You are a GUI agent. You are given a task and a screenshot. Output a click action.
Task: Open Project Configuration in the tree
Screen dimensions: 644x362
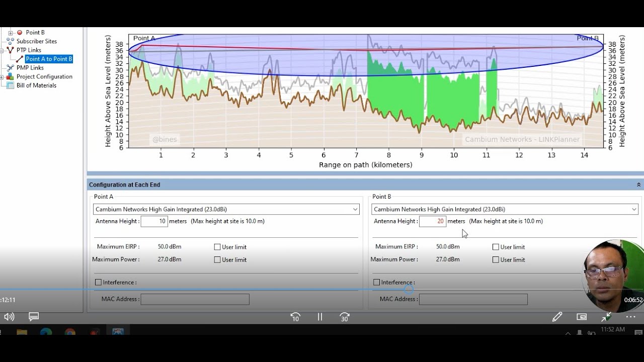coord(44,76)
